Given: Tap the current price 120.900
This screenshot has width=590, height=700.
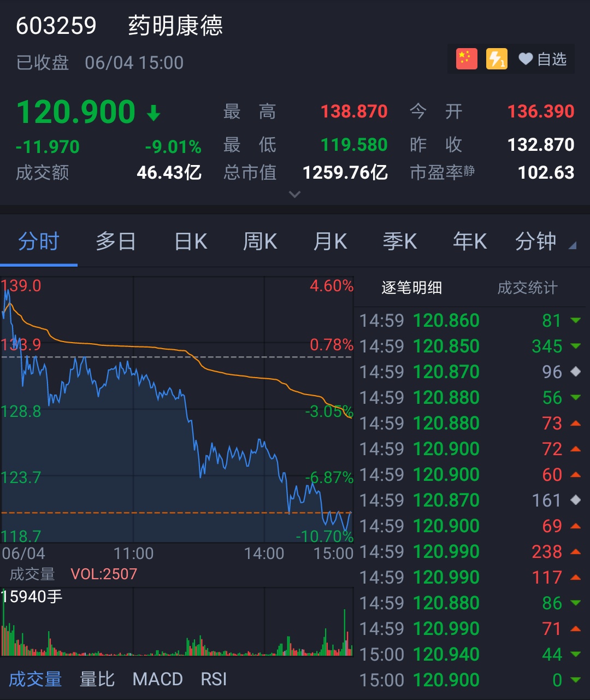Looking at the screenshot, I should pyautogui.click(x=76, y=112).
